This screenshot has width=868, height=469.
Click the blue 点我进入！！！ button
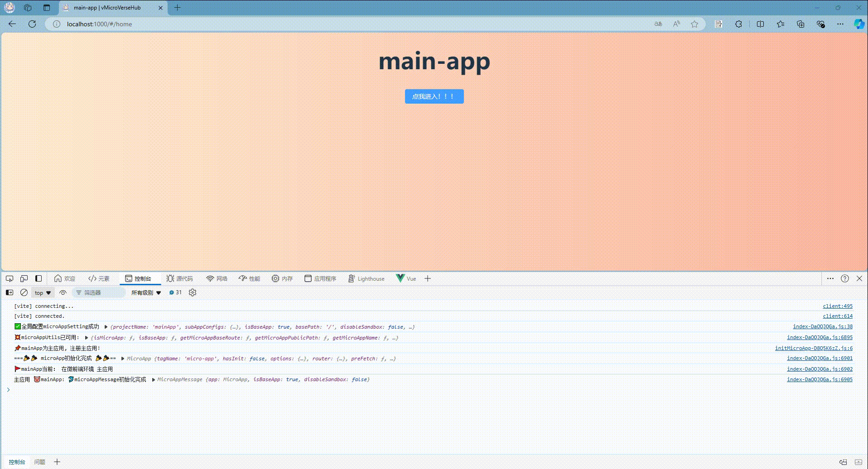point(434,96)
